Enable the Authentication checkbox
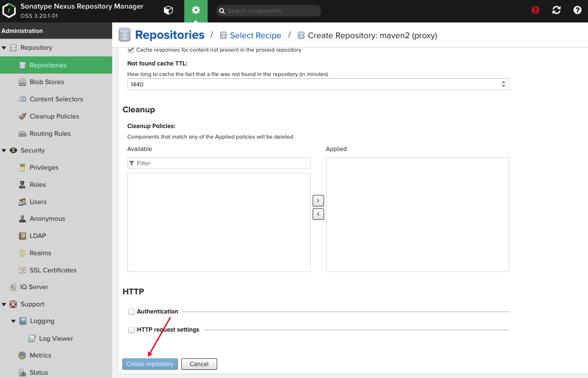This screenshot has height=378, width=588. 131,312
